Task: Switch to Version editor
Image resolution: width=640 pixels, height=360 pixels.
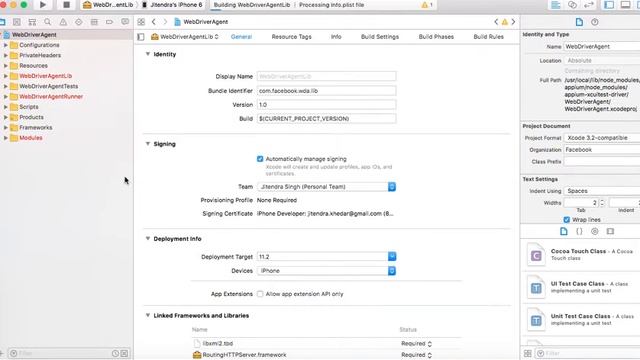Action: (589, 5)
